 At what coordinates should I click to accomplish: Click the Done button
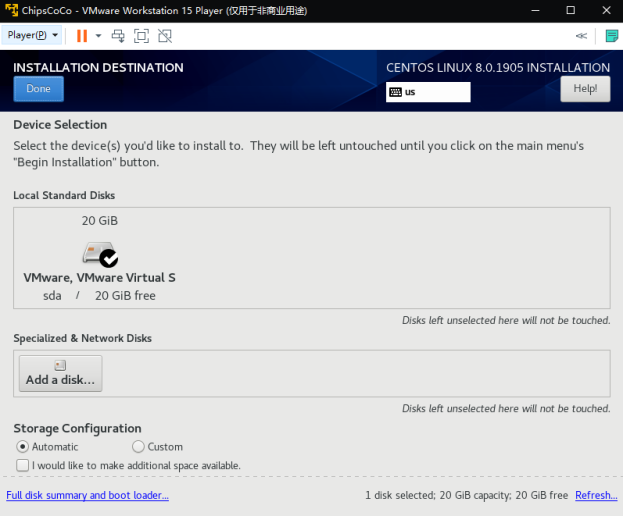click(x=39, y=89)
